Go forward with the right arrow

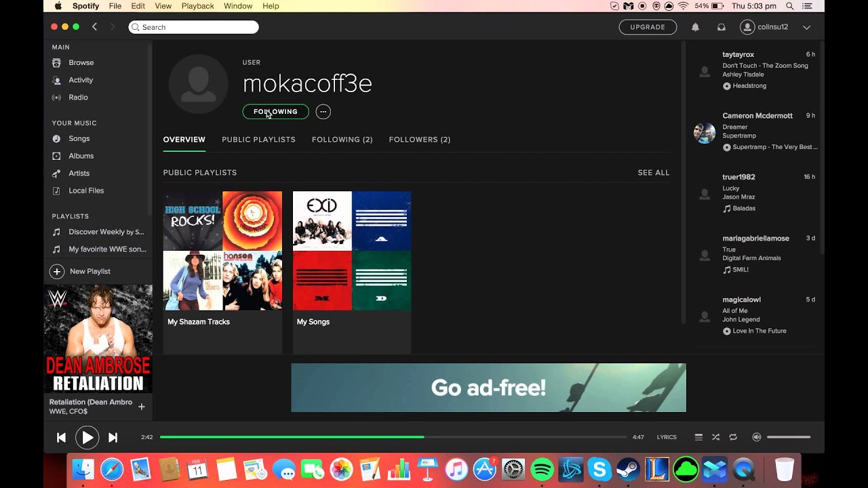(x=113, y=27)
